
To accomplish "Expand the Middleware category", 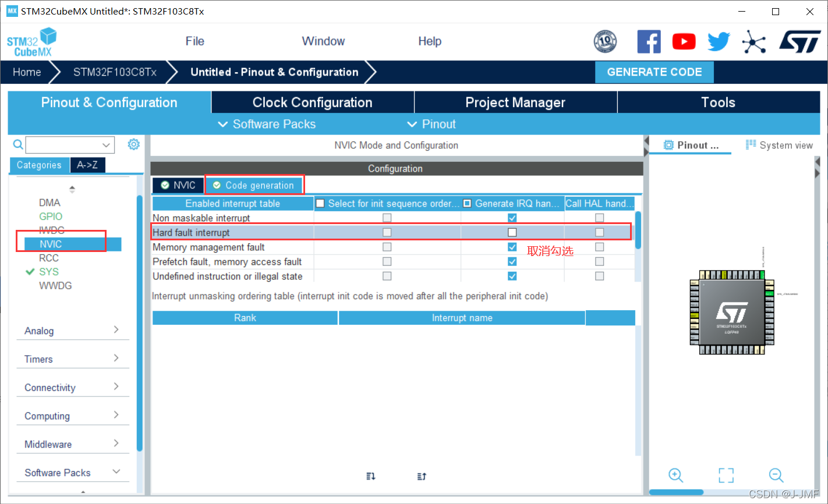I will pyautogui.click(x=72, y=444).
